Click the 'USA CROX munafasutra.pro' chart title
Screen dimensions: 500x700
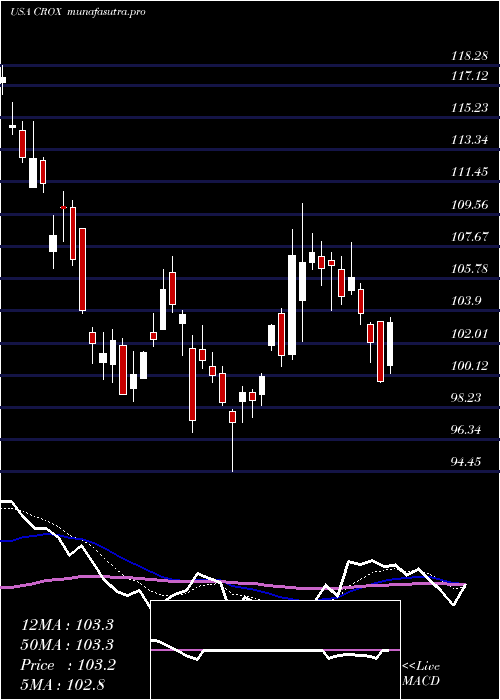coord(78,12)
